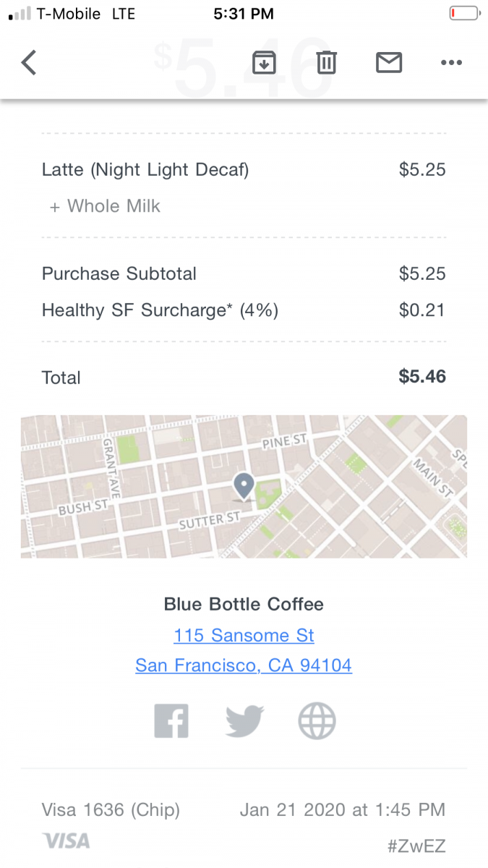Tap the 5:31 PM status bar clock
The height and width of the screenshot is (868, 488).
pos(244,14)
